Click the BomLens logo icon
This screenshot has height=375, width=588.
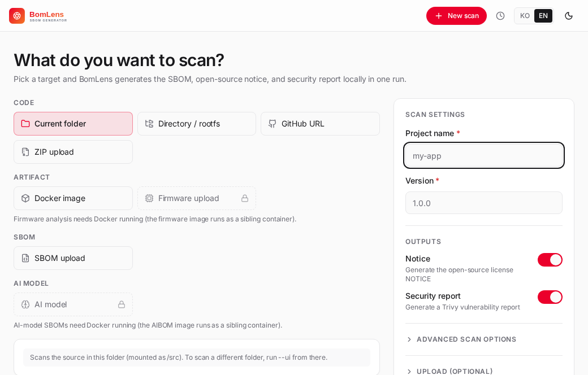[x=17, y=16]
